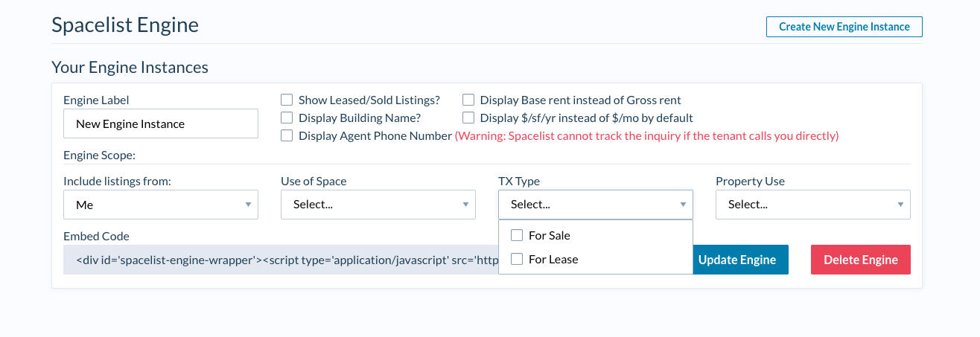Click the arrow icon on Use of Space dropdown
The height and width of the screenshot is (337, 980).
tap(465, 205)
